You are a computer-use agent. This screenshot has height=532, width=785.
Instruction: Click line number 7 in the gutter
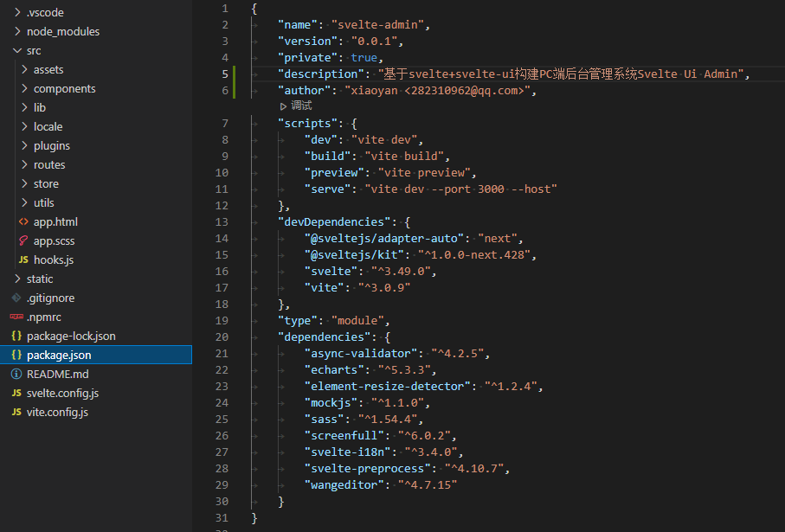[x=225, y=123]
